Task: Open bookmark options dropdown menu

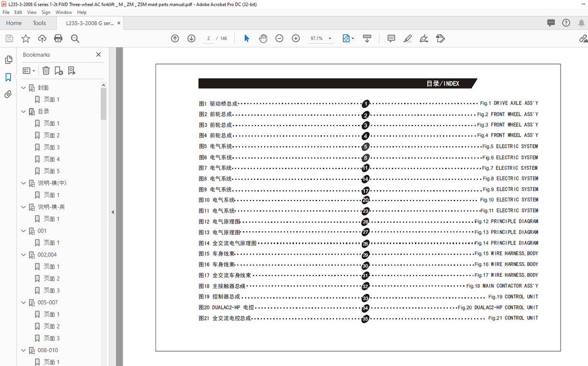Action: click(x=29, y=71)
